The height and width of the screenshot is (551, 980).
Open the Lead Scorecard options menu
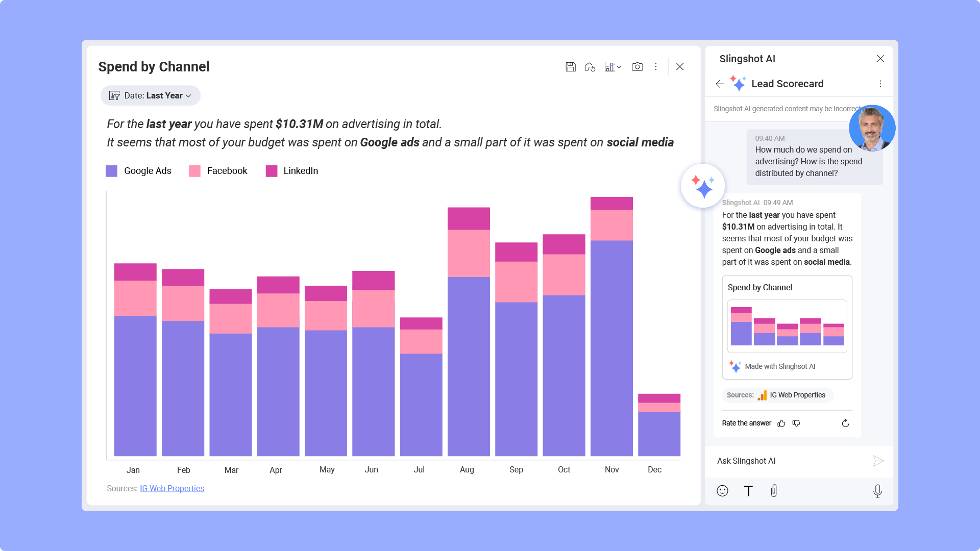(x=880, y=84)
